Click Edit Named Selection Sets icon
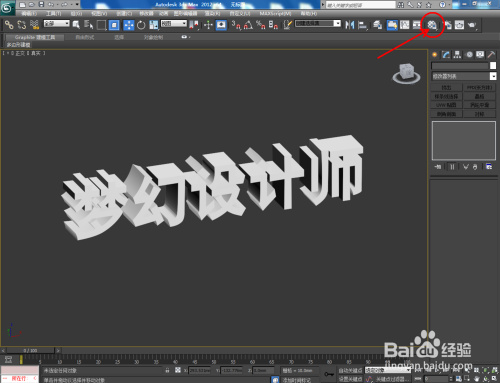Image resolution: width=500 pixels, height=383 pixels. (288, 25)
